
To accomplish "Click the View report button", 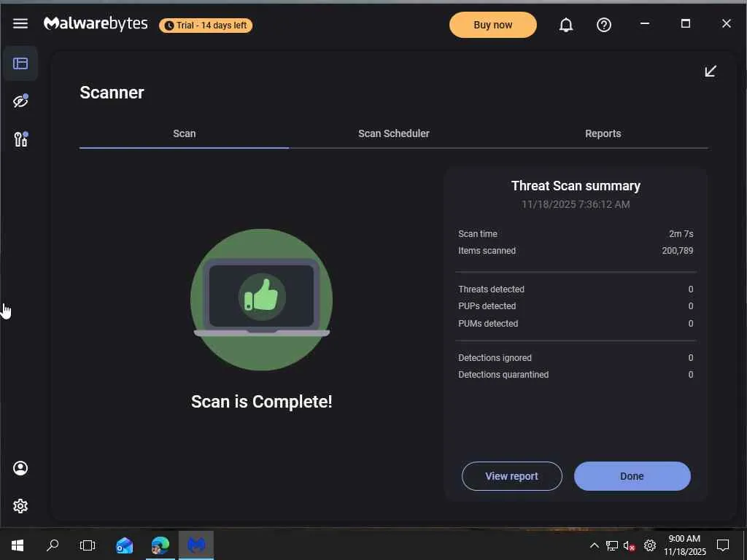I will coord(511,476).
